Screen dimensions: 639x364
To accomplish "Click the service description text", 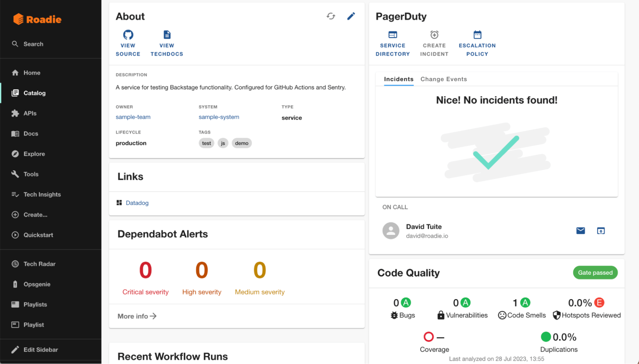I will pos(231,88).
